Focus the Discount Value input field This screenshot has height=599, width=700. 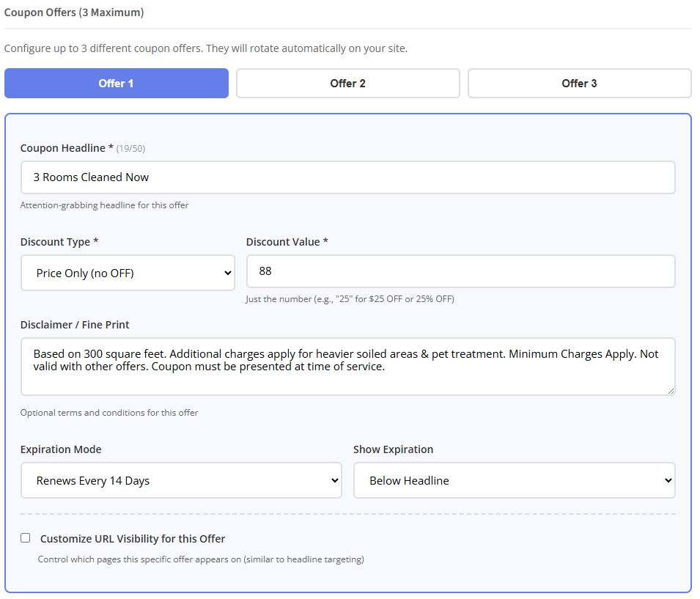460,271
